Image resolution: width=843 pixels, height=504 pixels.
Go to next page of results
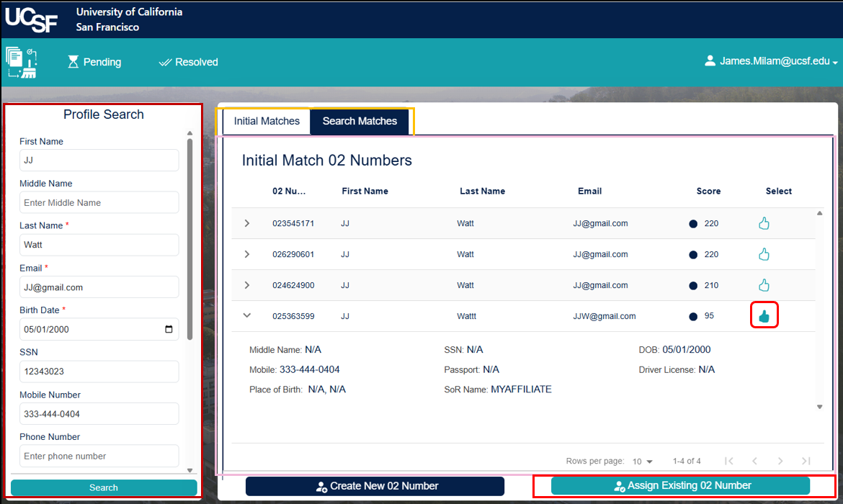(780, 461)
